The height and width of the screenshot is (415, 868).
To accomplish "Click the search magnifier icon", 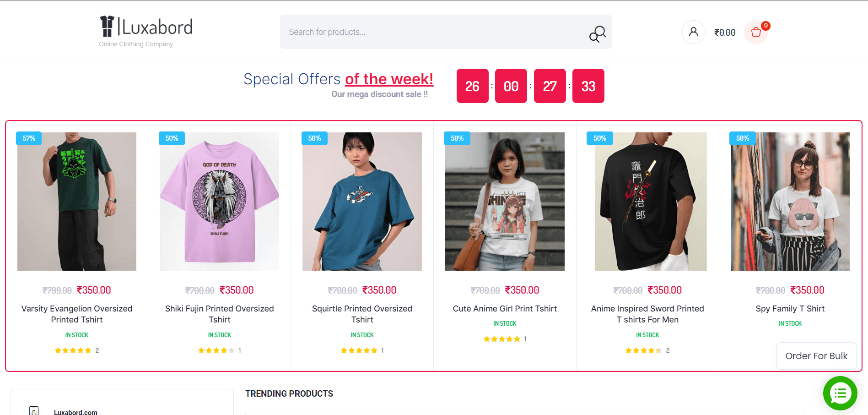I will tap(597, 33).
